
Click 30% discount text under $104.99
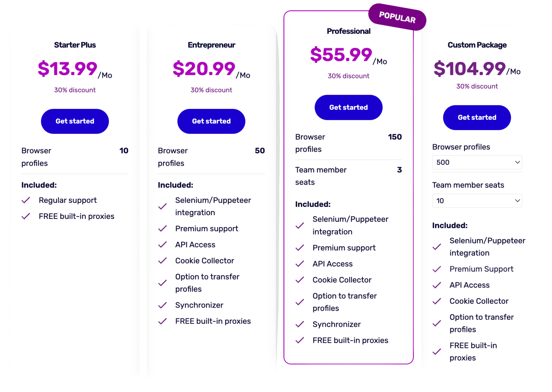(x=477, y=86)
